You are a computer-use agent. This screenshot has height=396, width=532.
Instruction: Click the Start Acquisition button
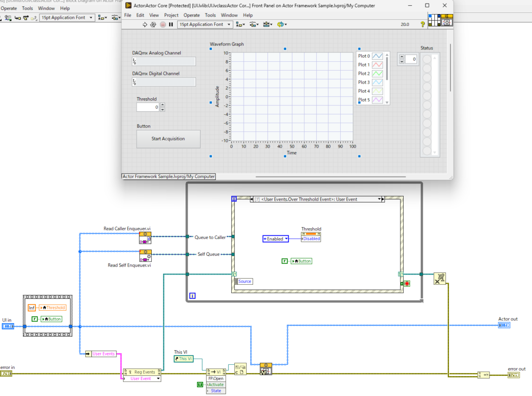(x=168, y=139)
